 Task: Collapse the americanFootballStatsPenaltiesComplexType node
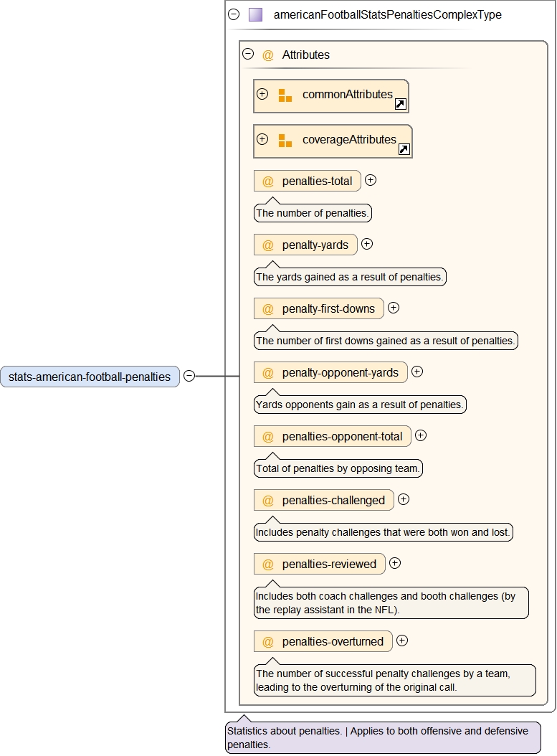click(x=234, y=14)
